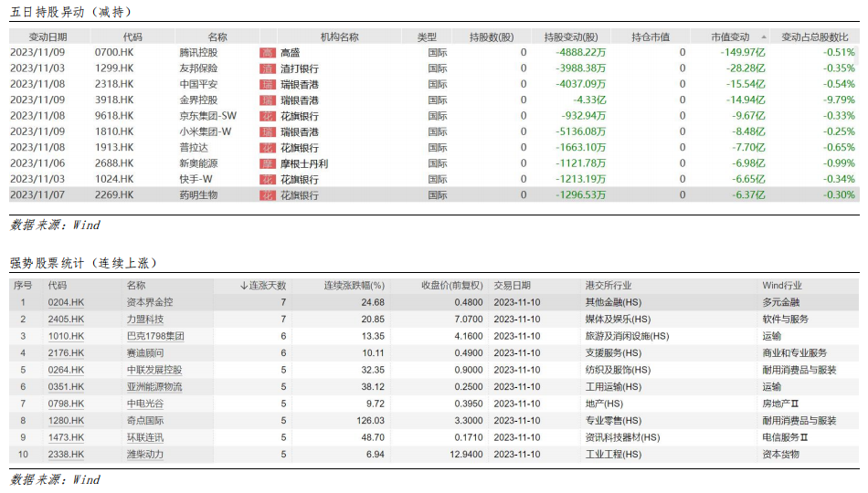This screenshot has width=868, height=493.
Task: Open stock code link 2338.HK
Action: pyautogui.click(x=66, y=455)
